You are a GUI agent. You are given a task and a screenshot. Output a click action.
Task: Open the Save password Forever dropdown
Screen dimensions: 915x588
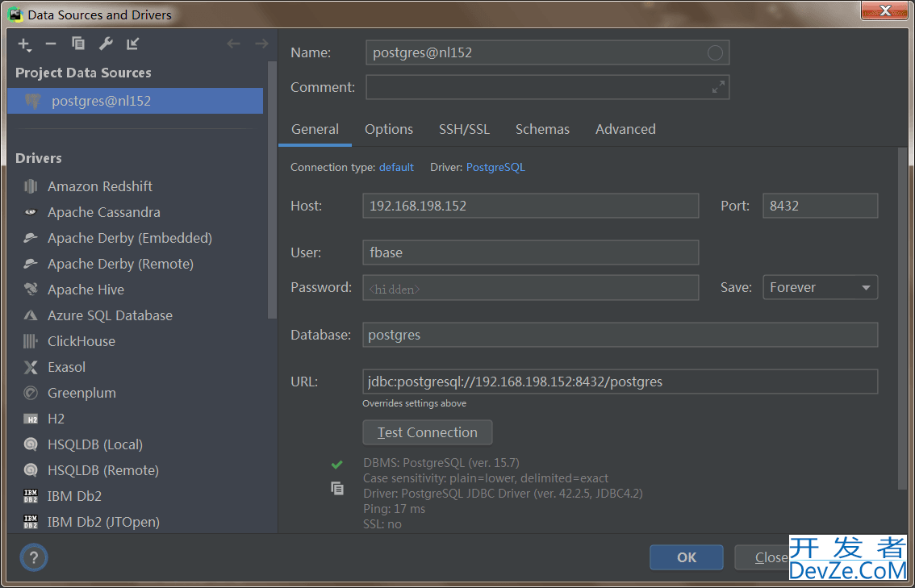(x=820, y=287)
